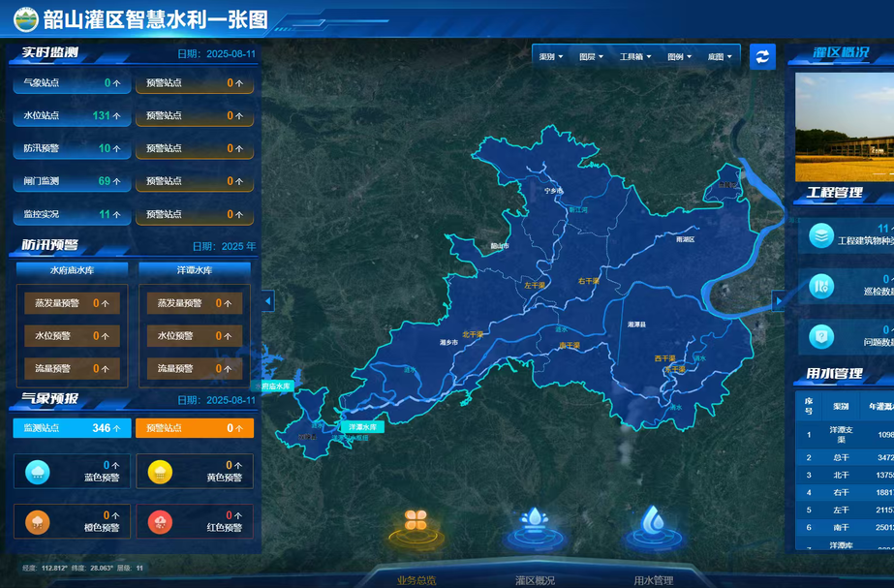Click the 洋潭水库 label on map
This screenshot has height=588, width=894.
point(360,426)
